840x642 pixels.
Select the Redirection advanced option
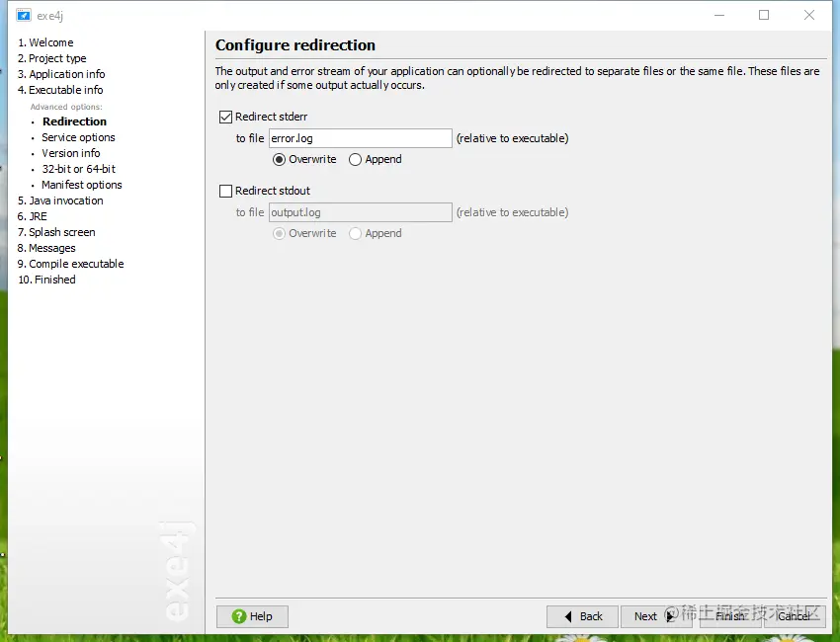74,121
